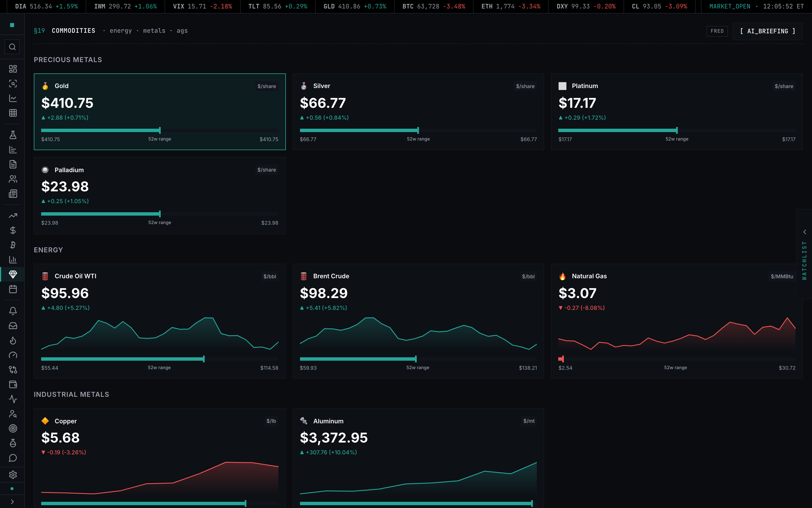Click the CL 93.05 ticker item
This screenshot has width=812, height=508.
tap(659, 6)
